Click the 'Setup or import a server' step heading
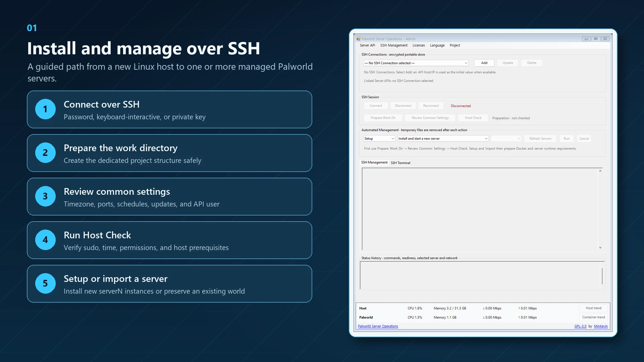 [116, 279]
